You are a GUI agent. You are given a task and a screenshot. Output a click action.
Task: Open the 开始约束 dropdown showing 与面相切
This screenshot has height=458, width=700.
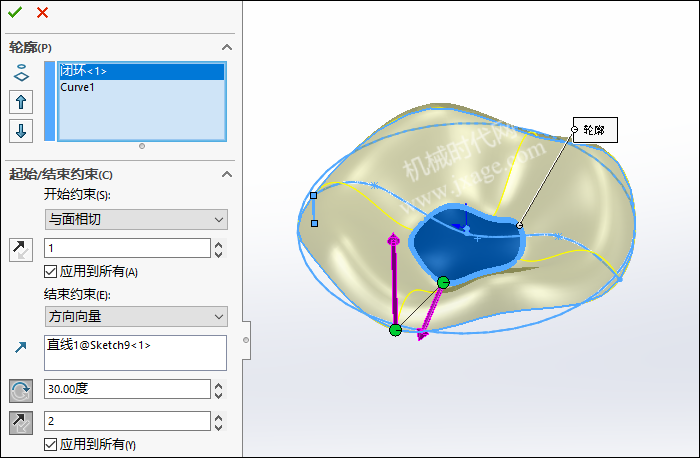136,219
